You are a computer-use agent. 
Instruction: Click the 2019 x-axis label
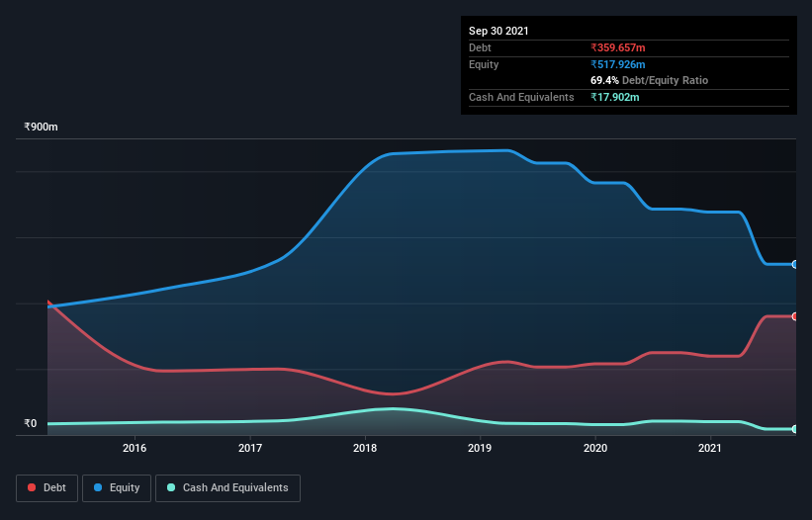click(480, 448)
